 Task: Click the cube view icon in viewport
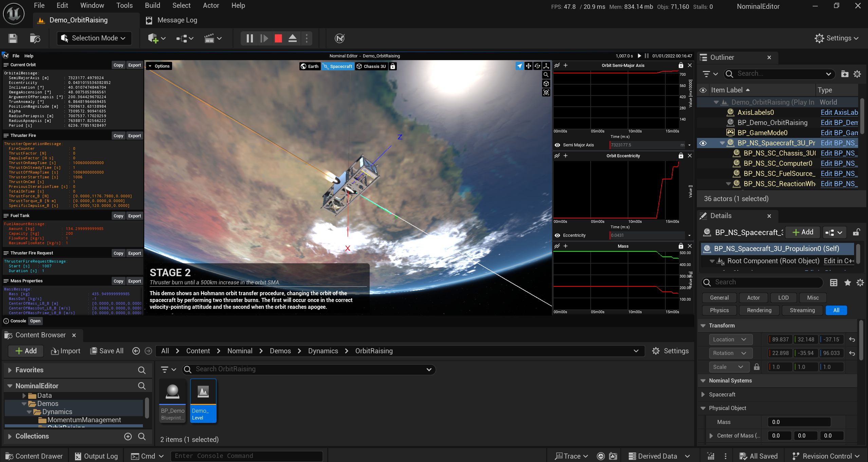coord(546,84)
